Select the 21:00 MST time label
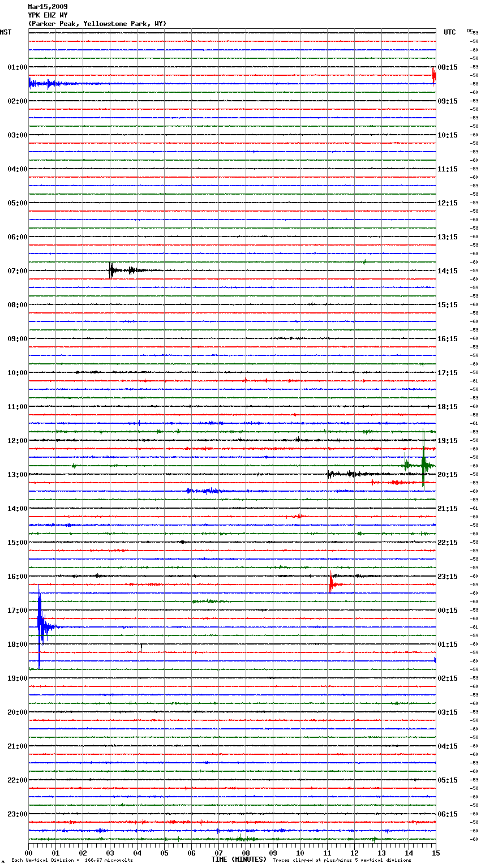Image resolution: width=481 pixels, height=868 pixels. pos(18,746)
